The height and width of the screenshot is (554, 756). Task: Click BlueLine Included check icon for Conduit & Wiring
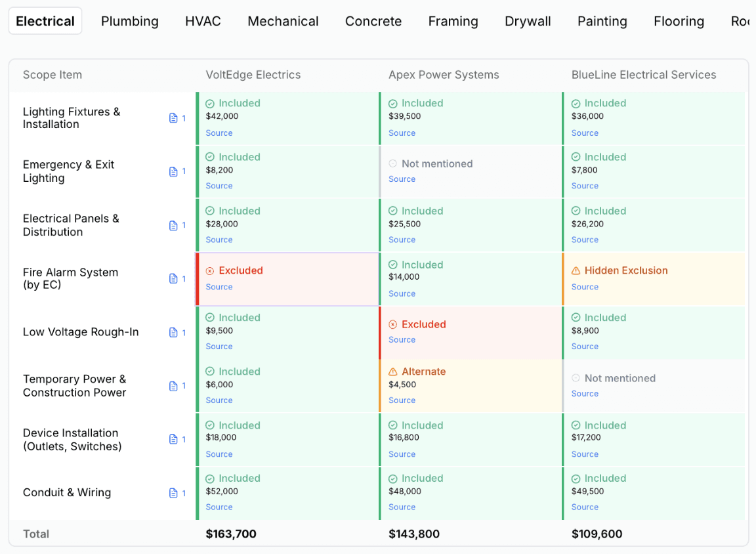coord(576,479)
